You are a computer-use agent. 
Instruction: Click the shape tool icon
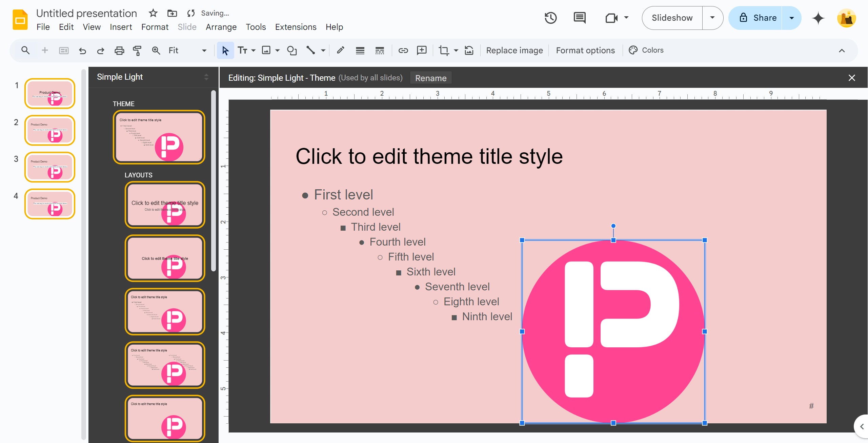292,51
